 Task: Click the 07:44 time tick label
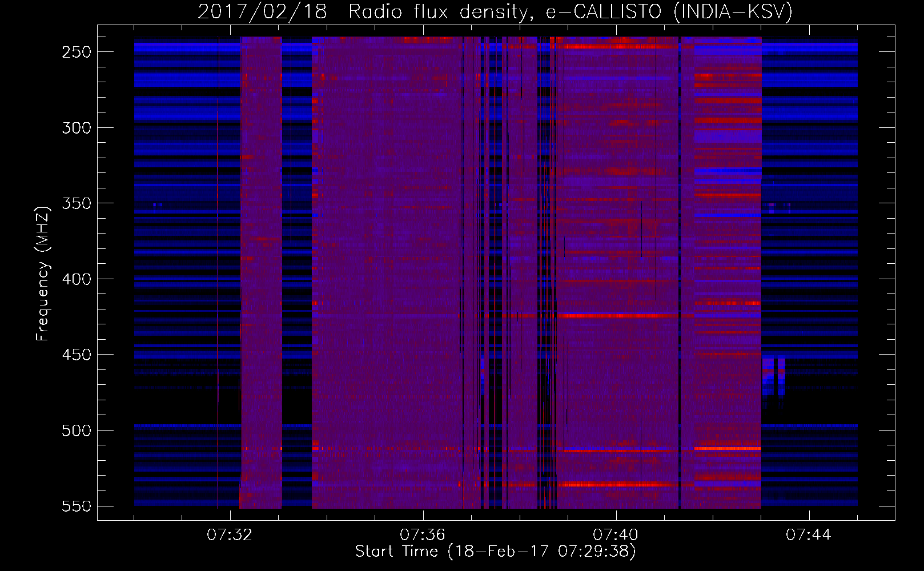pyautogui.click(x=809, y=534)
